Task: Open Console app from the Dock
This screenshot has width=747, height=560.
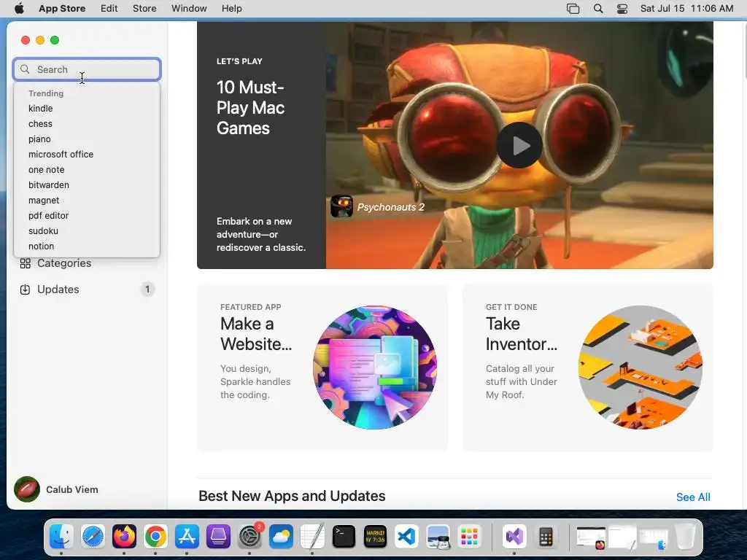Action: (375, 537)
